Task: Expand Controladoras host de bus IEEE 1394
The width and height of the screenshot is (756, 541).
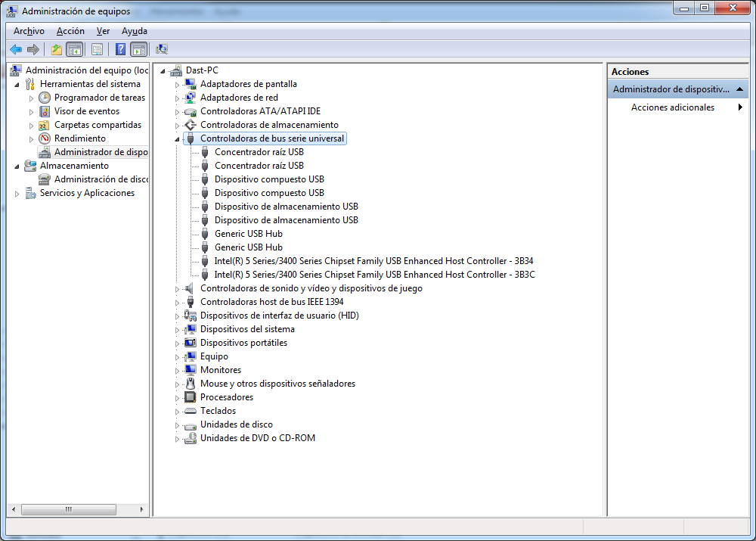Action: click(x=177, y=303)
